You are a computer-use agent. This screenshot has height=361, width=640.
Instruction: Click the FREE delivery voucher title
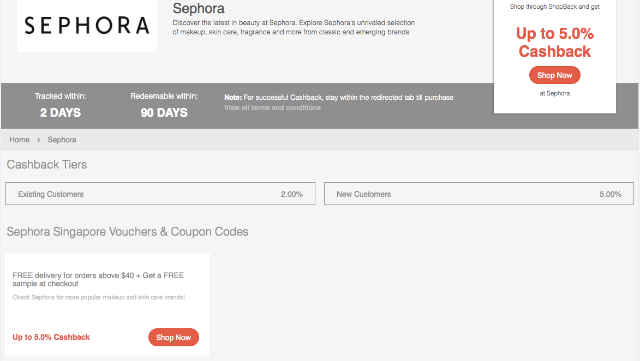click(98, 279)
